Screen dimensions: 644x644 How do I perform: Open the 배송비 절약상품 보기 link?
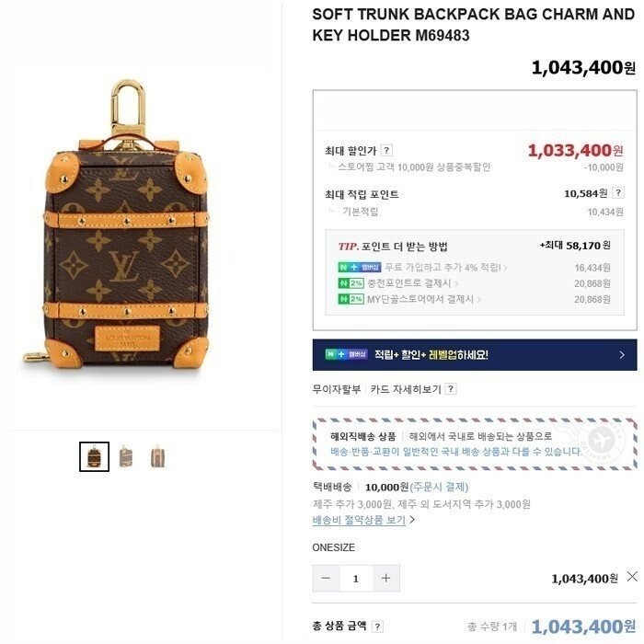[x=359, y=520]
